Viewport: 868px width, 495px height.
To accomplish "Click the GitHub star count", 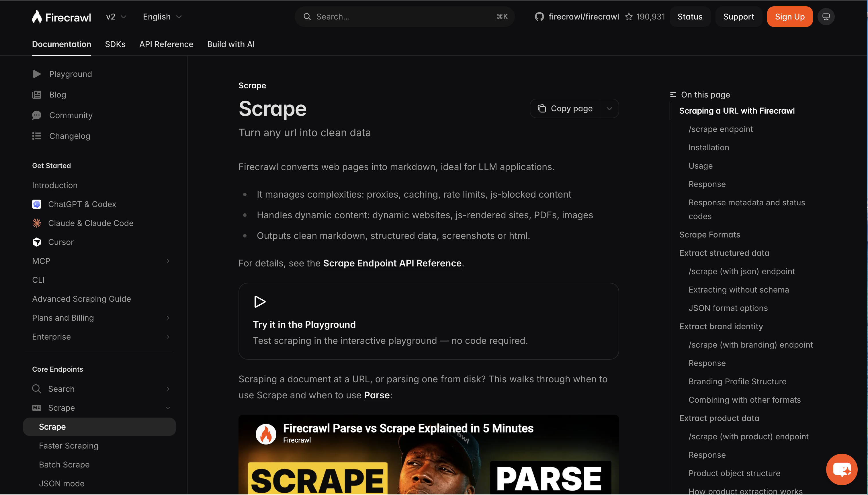I will [645, 17].
